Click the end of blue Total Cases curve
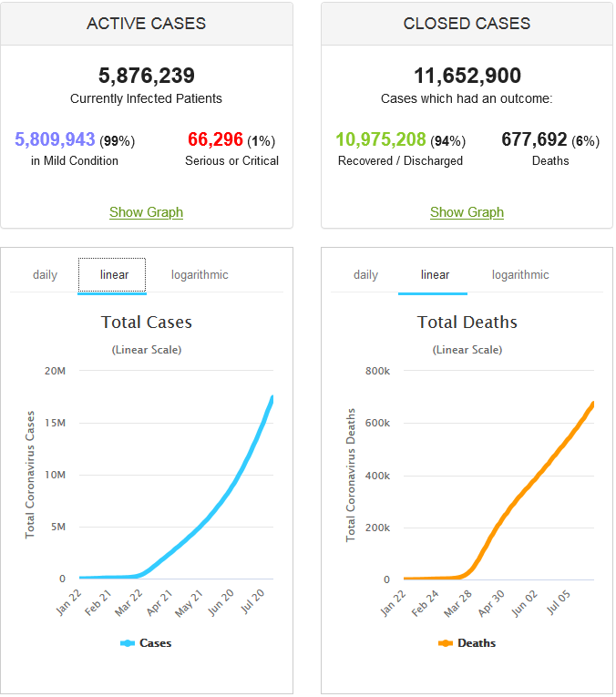This screenshot has width=616, height=697. 272,398
